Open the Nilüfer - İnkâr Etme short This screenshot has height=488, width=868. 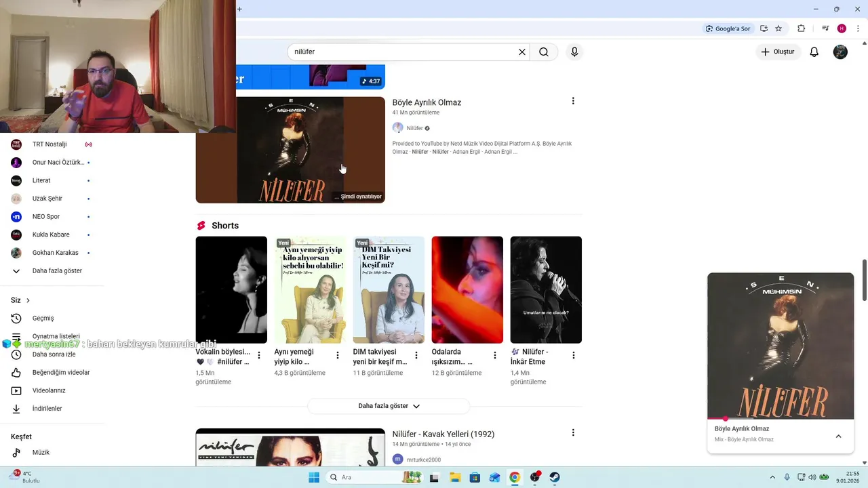546,289
